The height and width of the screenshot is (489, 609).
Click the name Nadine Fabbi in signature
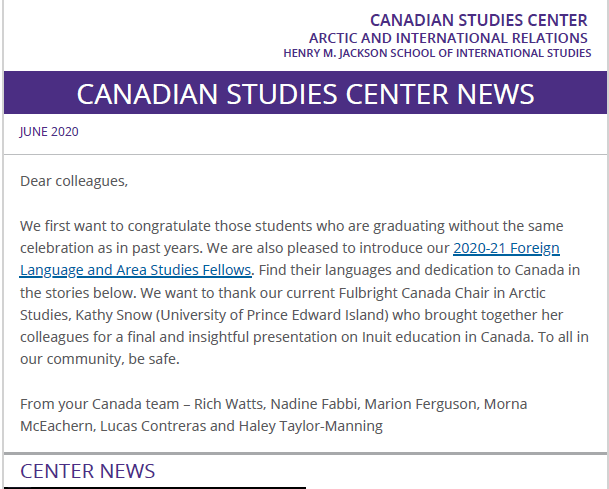(314, 404)
